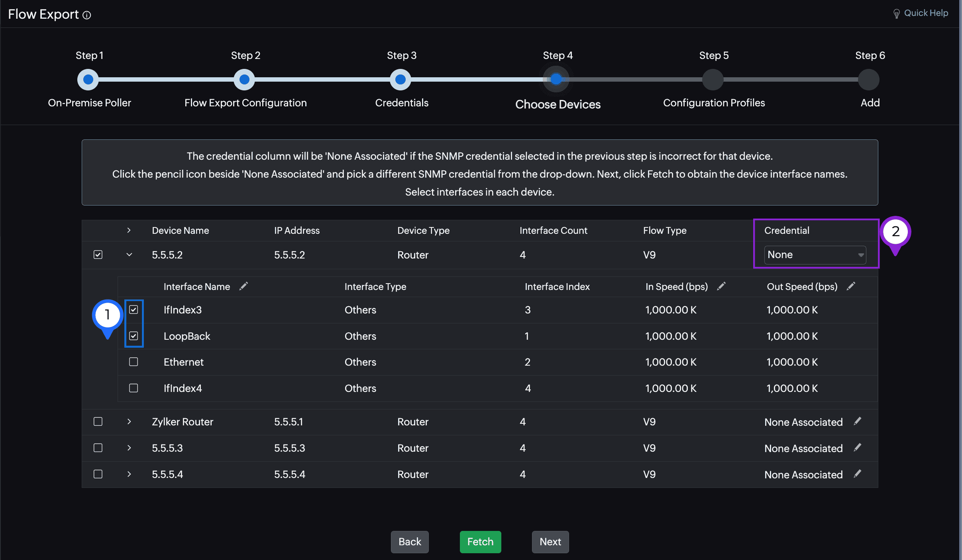The image size is (962, 560).
Task: Collapse the 5.5.5.2 device row
Action: pos(129,255)
